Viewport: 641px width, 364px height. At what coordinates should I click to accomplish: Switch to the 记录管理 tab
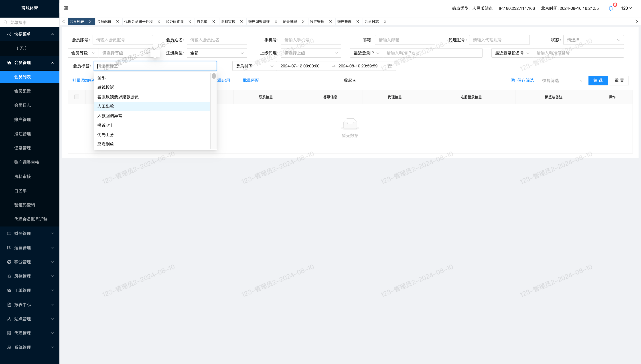coord(290,22)
